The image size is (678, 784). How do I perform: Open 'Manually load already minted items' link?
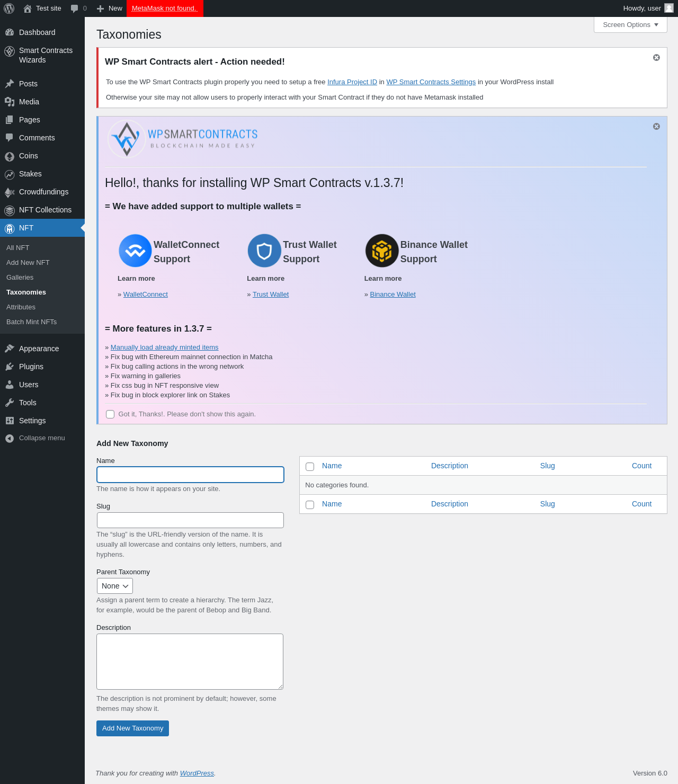(x=165, y=348)
